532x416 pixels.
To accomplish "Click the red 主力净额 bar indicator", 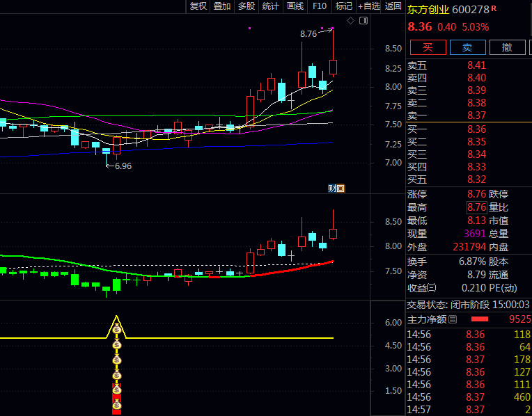I will 479,319.
